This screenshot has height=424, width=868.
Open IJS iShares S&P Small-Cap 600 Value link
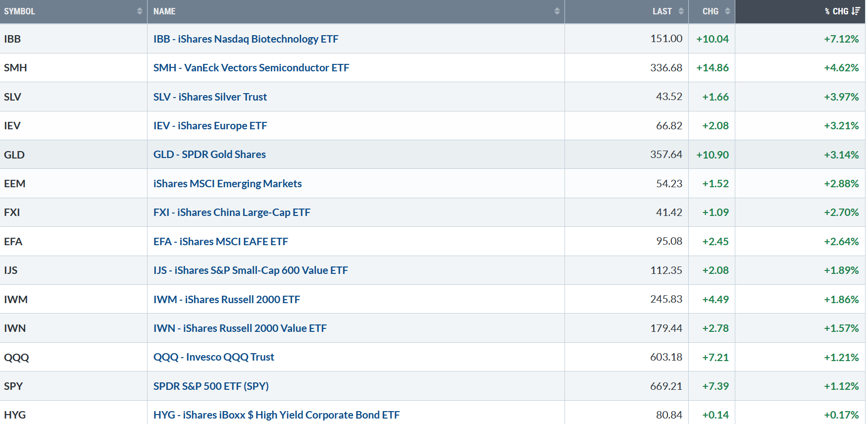[x=251, y=270]
